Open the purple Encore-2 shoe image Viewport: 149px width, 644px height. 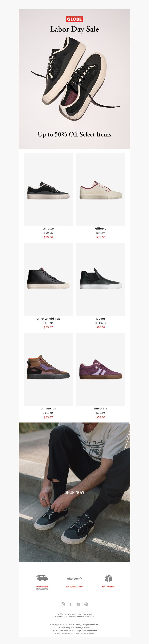coord(101,369)
